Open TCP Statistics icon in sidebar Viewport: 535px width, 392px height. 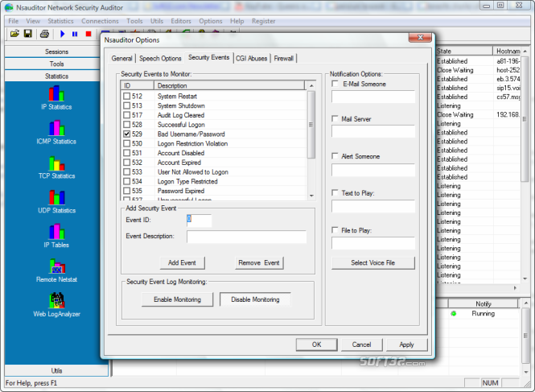tap(56, 163)
